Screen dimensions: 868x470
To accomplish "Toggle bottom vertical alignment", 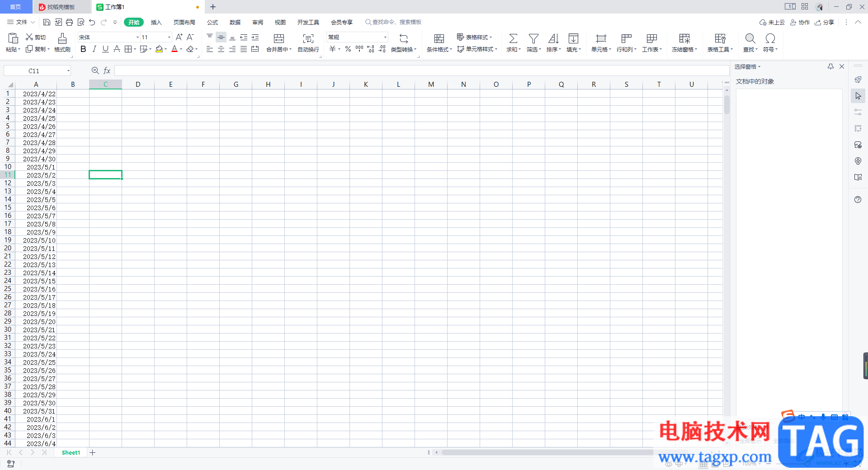I will click(x=232, y=37).
